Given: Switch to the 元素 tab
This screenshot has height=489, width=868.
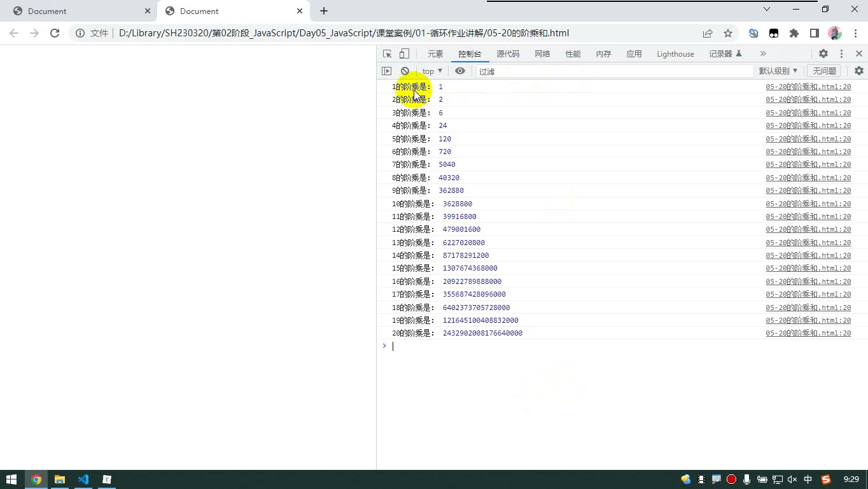Looking at the screenshot, I should point(435,54).
